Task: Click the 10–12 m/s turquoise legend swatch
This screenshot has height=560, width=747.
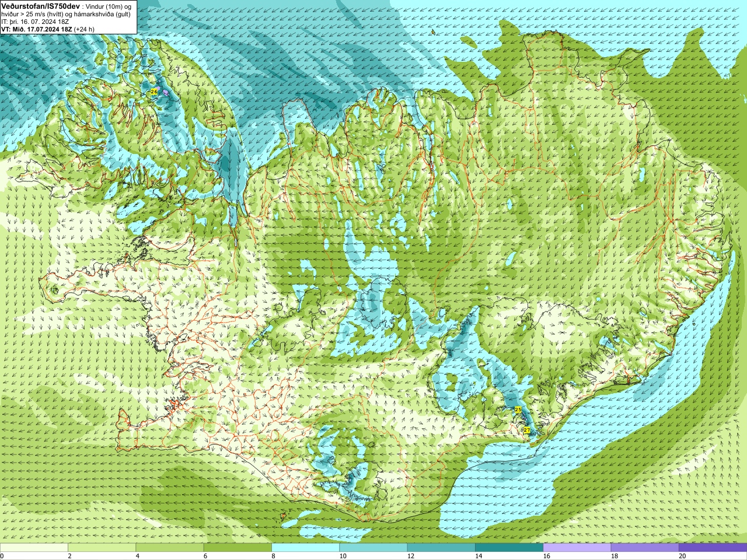Action: pyautogui.click(x=373, y=548)
